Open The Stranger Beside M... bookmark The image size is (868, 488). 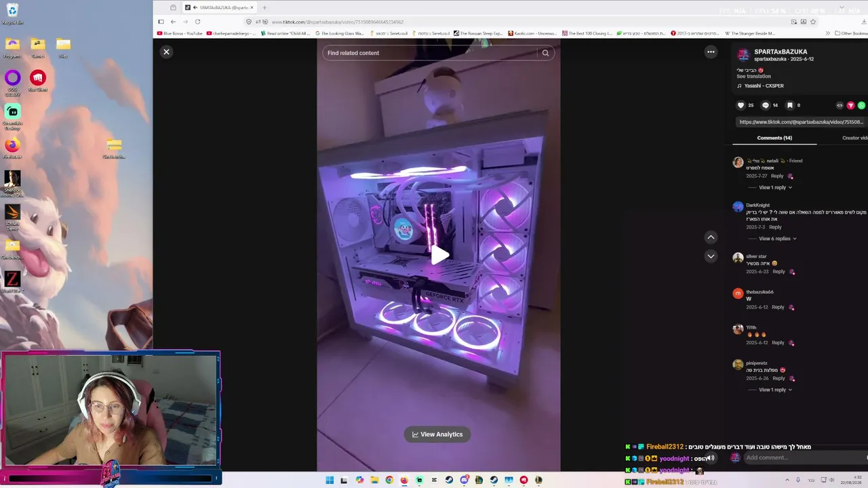(x=750, y=33)
